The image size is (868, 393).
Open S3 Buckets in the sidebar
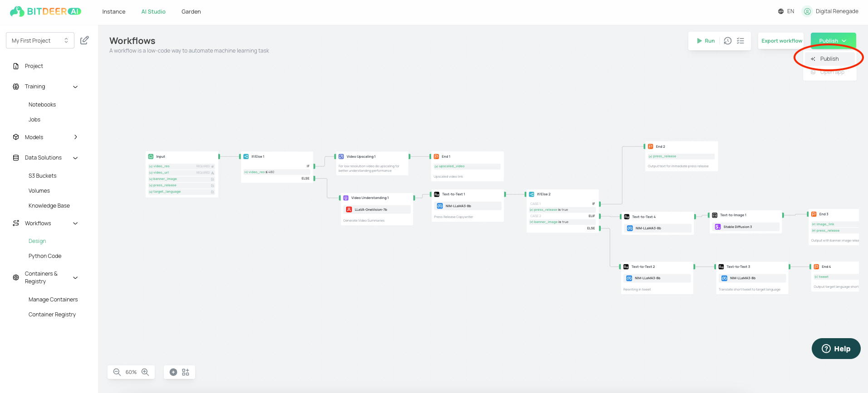coord(43,175)
